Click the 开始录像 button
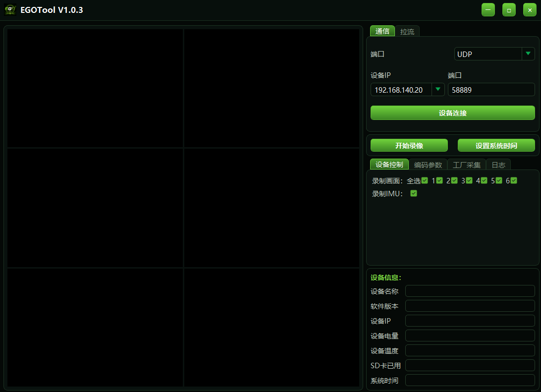 [x=409, y=145]
